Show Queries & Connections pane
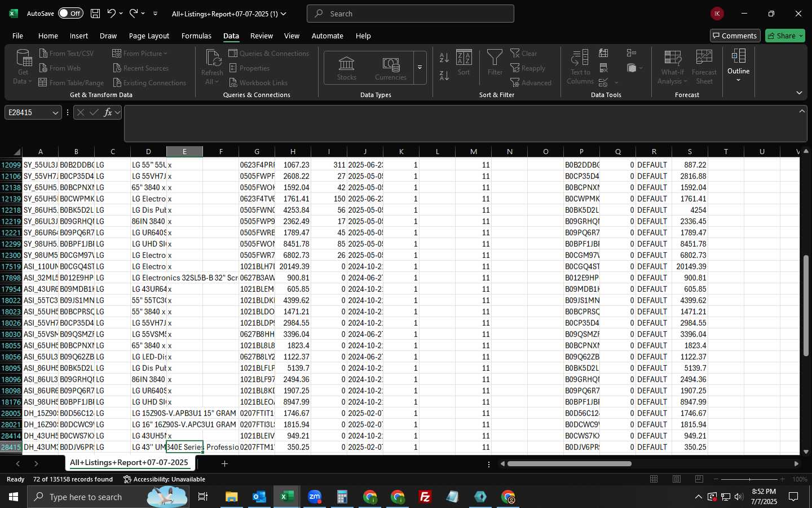The width and height of the screenshot is (812, 508). pos(268,53)
